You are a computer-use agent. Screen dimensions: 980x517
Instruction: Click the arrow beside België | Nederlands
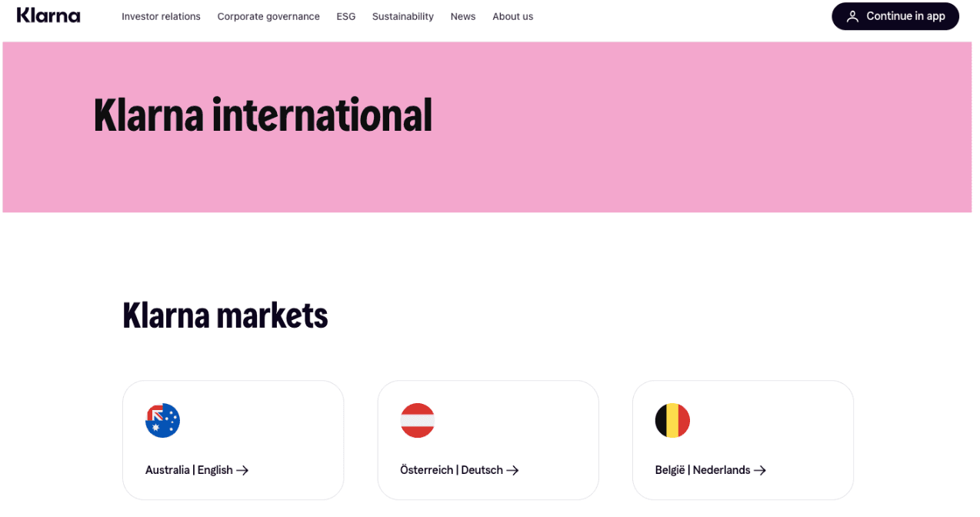(x=760, y=470)
